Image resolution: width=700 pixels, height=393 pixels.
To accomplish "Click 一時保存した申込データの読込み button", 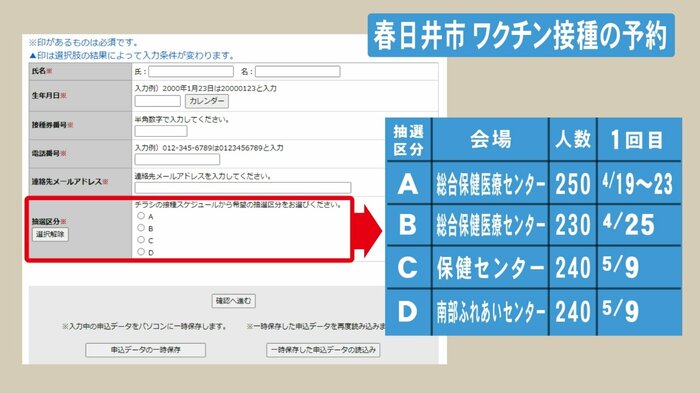I will (x=323, y=350).
